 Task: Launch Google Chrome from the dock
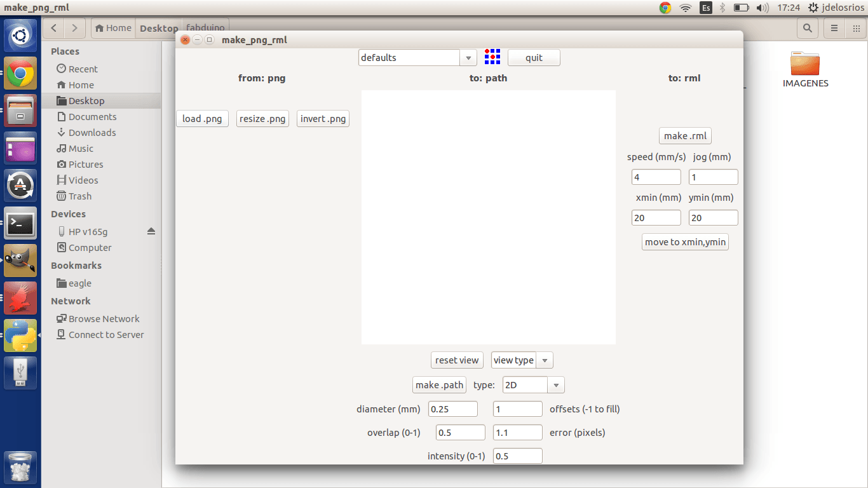click(20, 74)
